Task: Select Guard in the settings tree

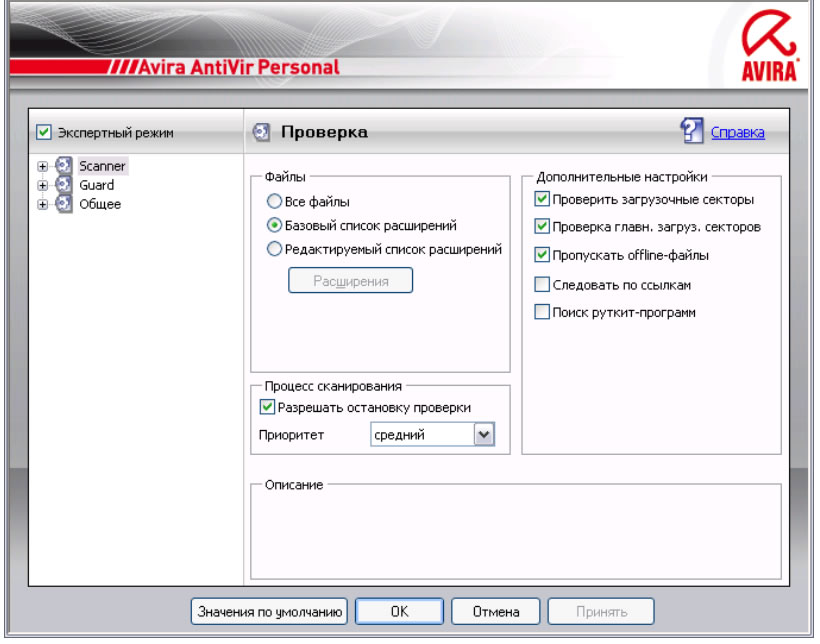Action: coord(97,185)
